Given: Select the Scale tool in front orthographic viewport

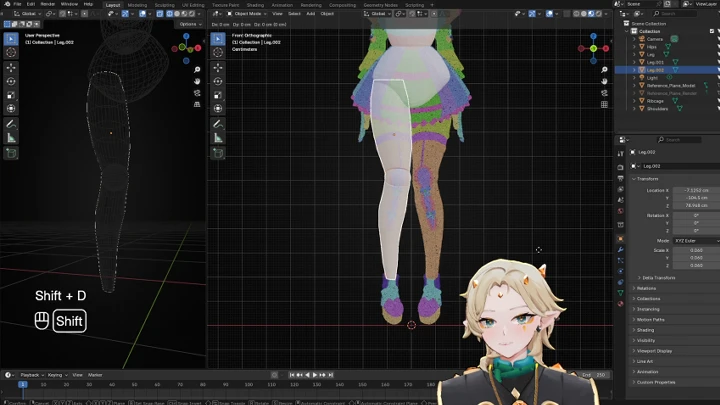Looking at the screenshot, I should coord(218,95).
